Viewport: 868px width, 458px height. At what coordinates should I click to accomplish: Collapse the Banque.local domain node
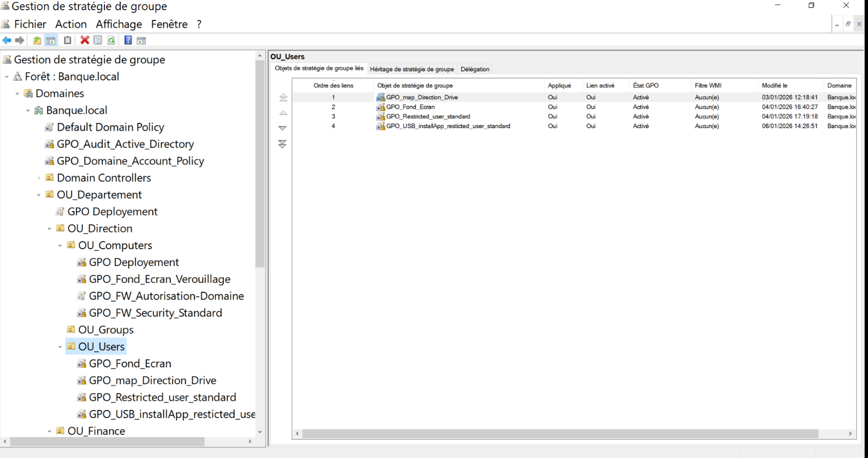click(x=28, y=111)
